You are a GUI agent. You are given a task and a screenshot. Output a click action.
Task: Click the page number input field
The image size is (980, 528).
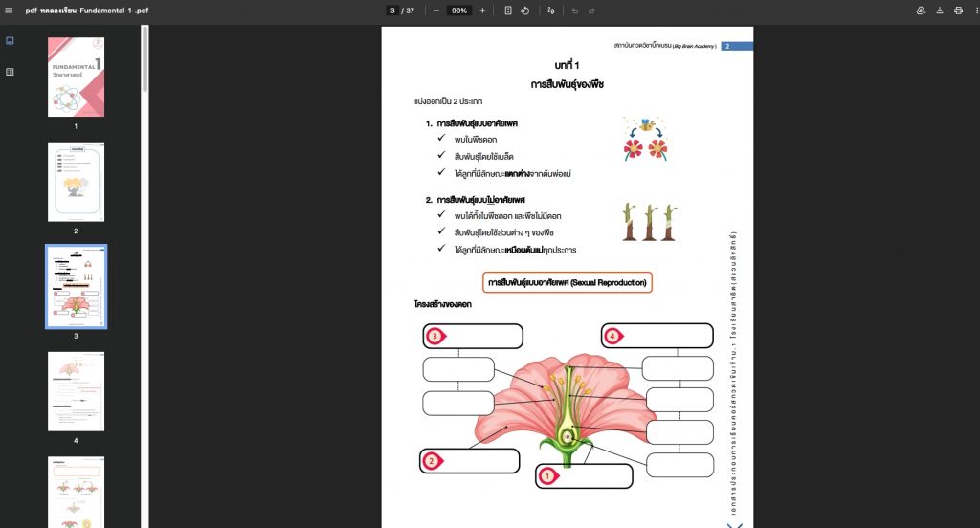pyautogui.click(x=392, y=11)
